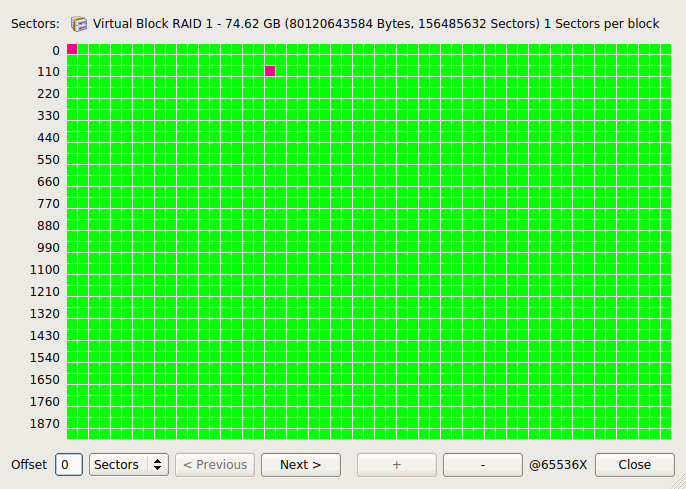Select the pink sector block in row 110
686x489 pixels.
270,71
